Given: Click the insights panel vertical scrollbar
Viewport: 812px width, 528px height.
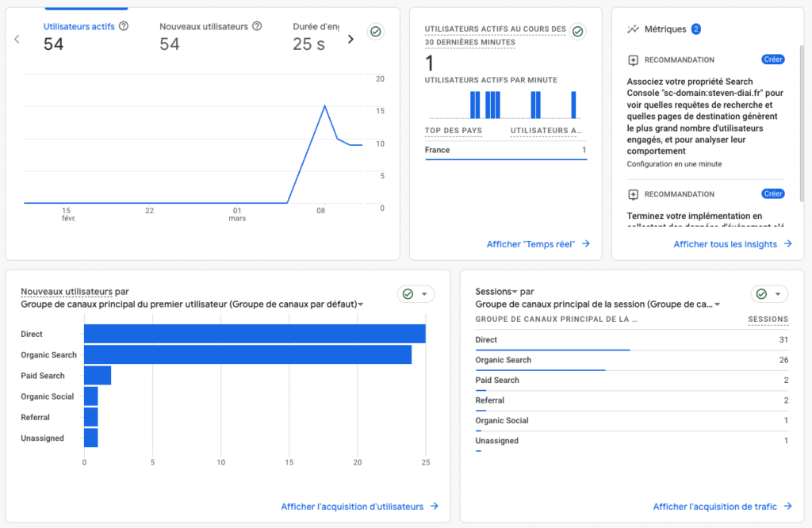Looking at the screenshot, I should 802,123.
